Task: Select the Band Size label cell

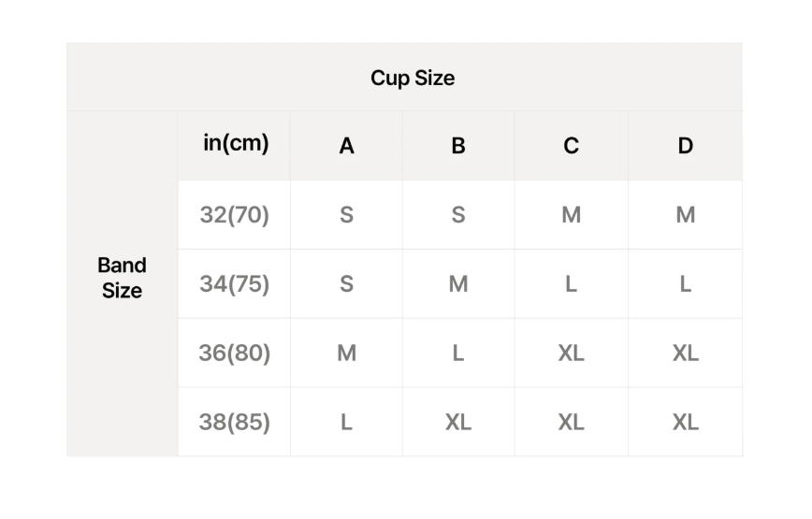Action: (122, 278)
